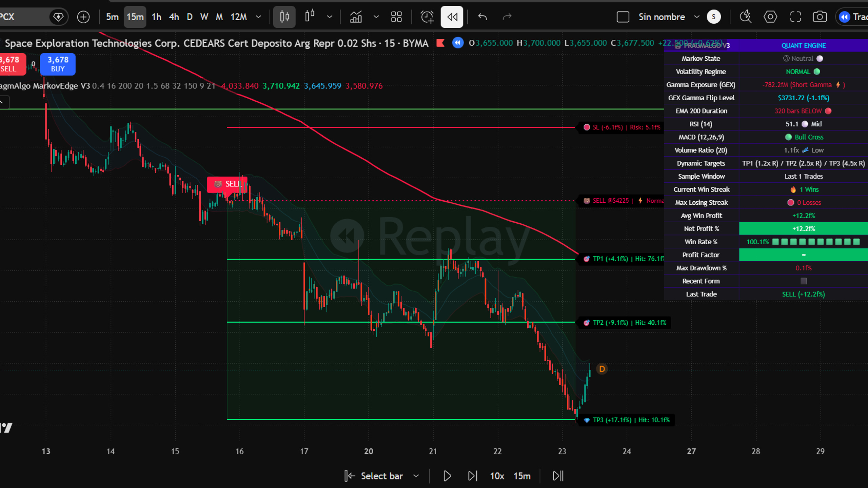Click the layout square icon

pos(623,17)
